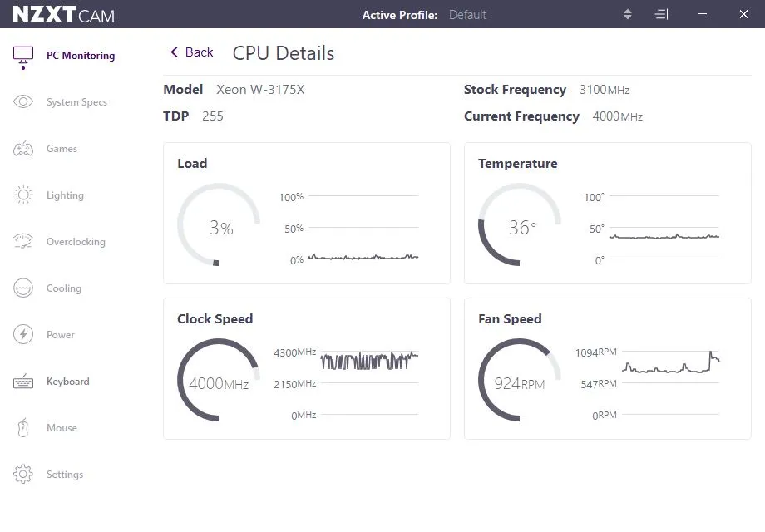Expand the Active Profile up-down selector
Viewport: 765px width, 532px height.
coord(628,14)
